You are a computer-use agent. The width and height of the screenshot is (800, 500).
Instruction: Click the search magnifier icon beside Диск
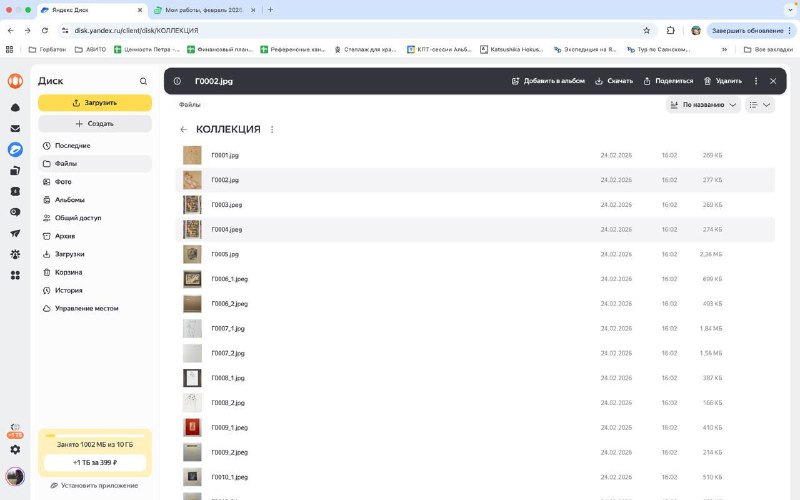[143, 81]
